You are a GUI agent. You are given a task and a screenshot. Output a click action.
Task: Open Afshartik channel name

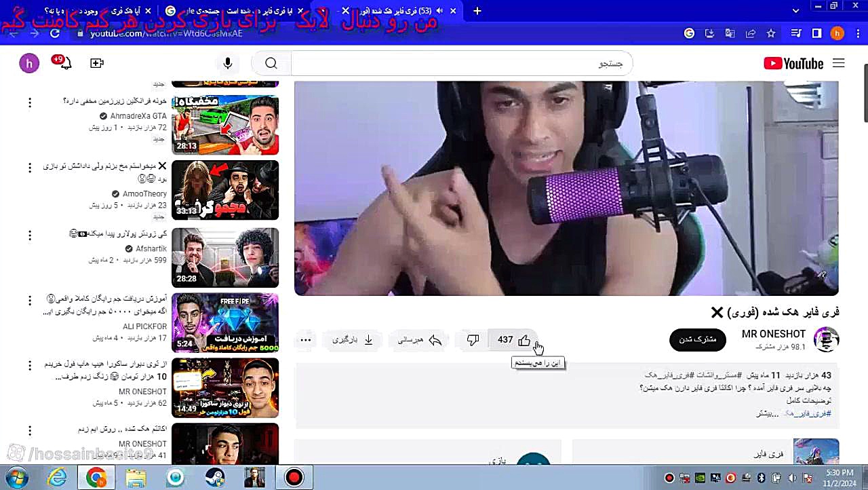[x=151, y=249]
